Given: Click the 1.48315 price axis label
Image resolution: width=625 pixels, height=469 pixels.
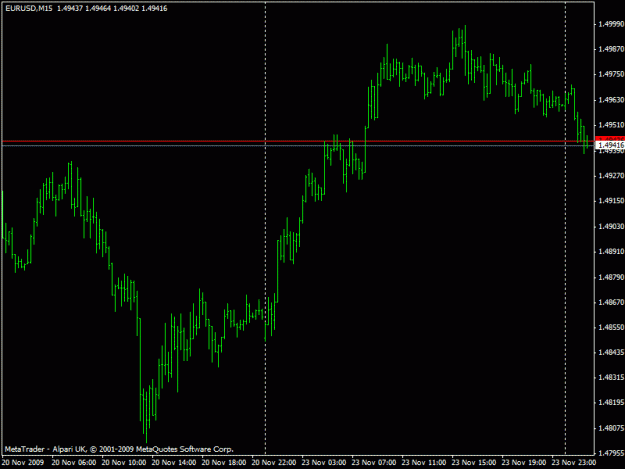Looking at the screenshot, I should tap(611, 377).
